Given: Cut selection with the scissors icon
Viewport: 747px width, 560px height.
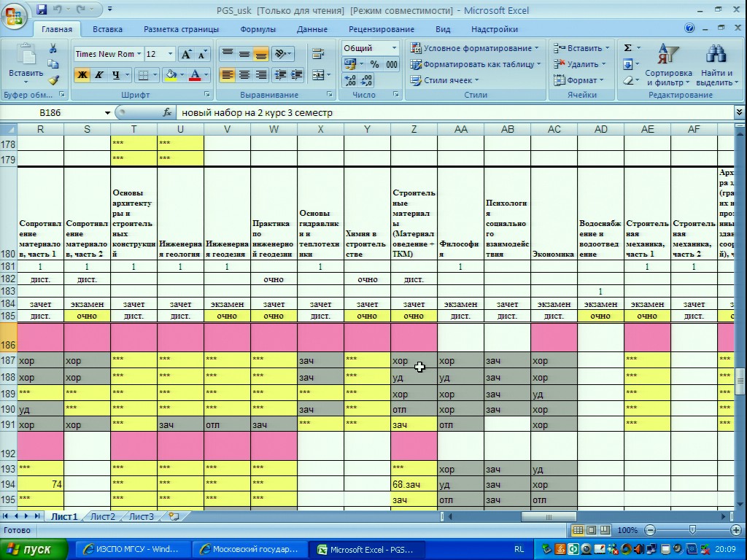Looking at the screenshot, I should click(x=53, y=49).
